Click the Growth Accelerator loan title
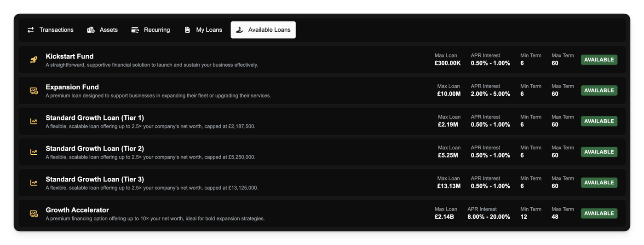 77,210
